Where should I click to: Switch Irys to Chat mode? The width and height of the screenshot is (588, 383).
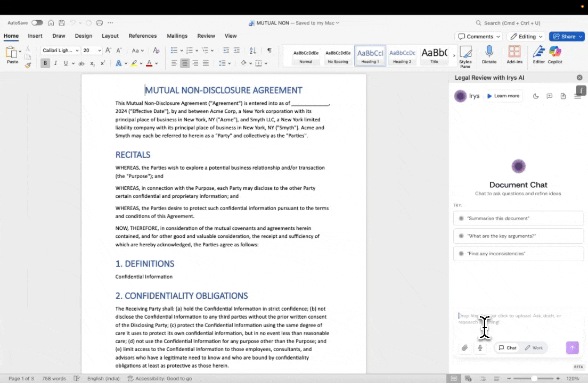[x=508, y=348]
